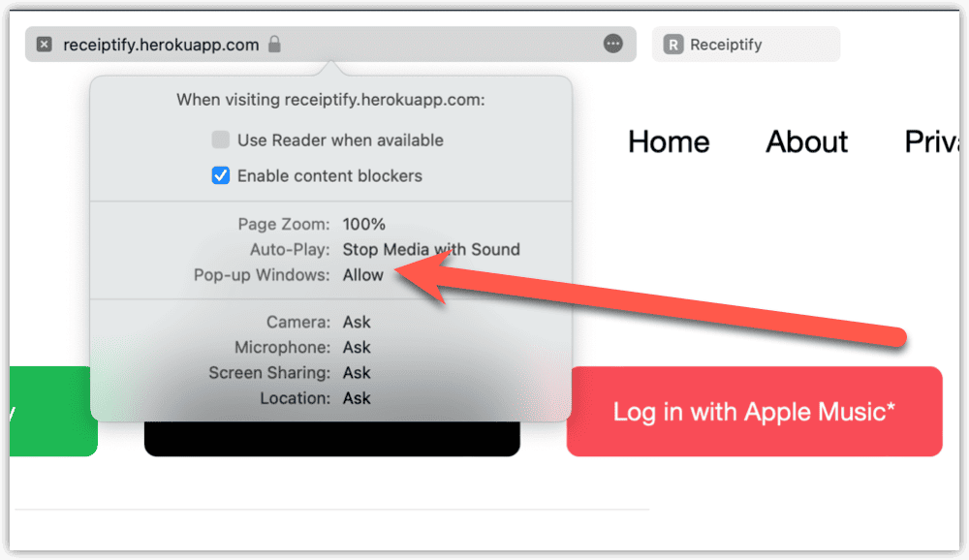Click the padlock icon beside the URL
Viewport: 969px width, 560px height.
click(274, 44)
